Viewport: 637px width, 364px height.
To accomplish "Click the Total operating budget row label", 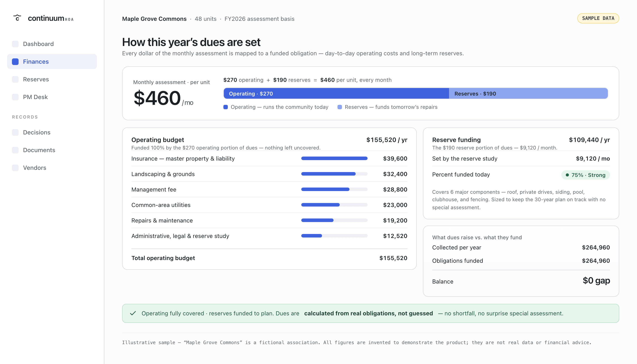I will tap(163, 258).
